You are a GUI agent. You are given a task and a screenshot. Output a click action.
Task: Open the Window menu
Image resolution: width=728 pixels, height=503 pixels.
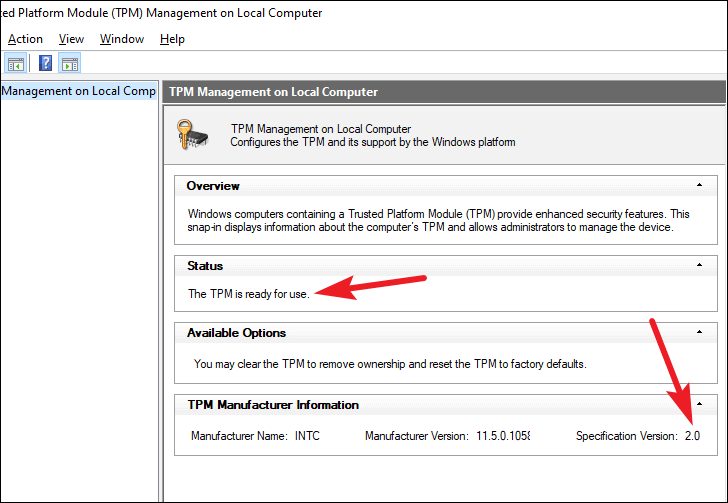pyautogui.click(x=122, y=39)
